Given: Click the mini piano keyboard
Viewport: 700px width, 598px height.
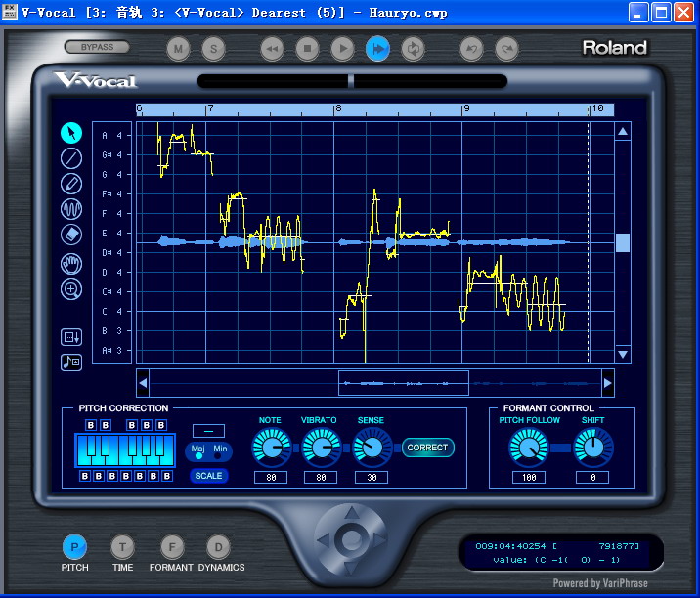Looking at the screenshot, I should 125,450.
